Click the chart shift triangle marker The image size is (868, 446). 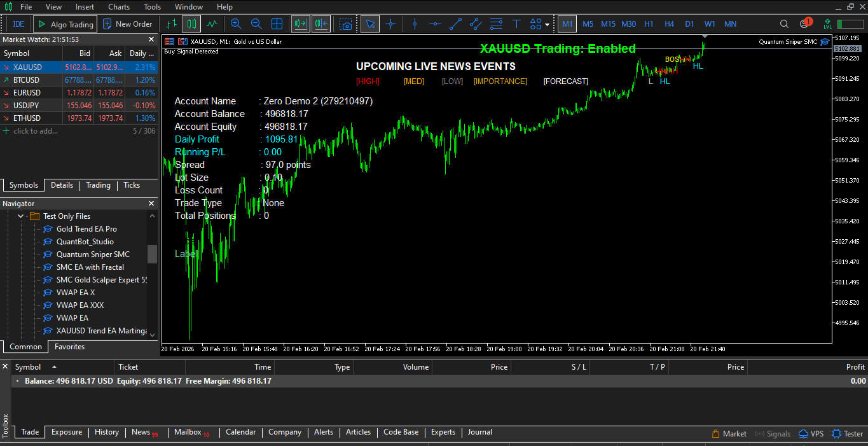[x=705, y=36]
